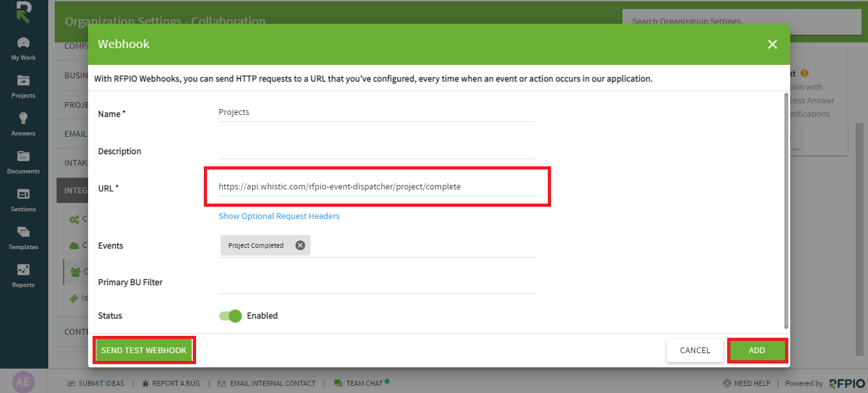
Task: Open Answers lightbulb in the sidebar
Action: (23, 125)
